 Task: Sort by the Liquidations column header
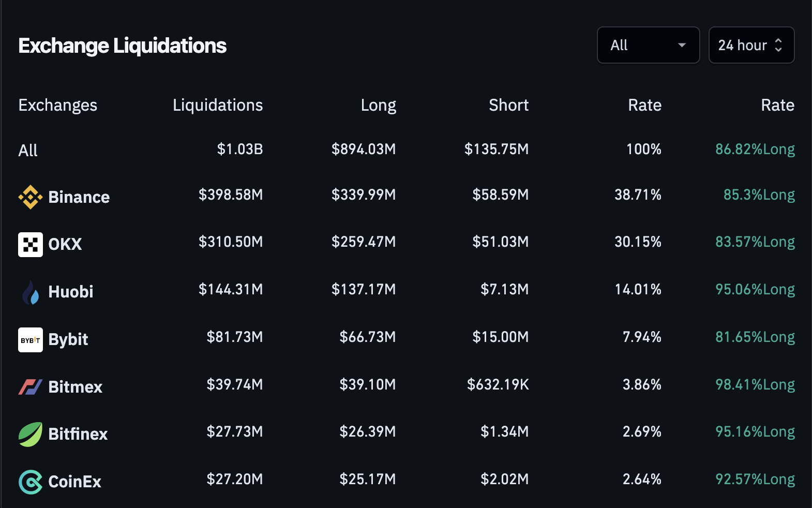click(218, 105)
